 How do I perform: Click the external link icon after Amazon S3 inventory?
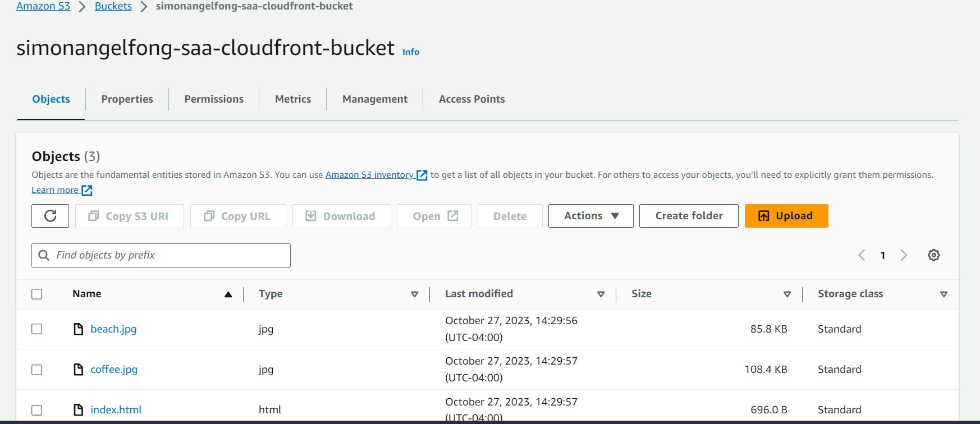tap(422, 175)
